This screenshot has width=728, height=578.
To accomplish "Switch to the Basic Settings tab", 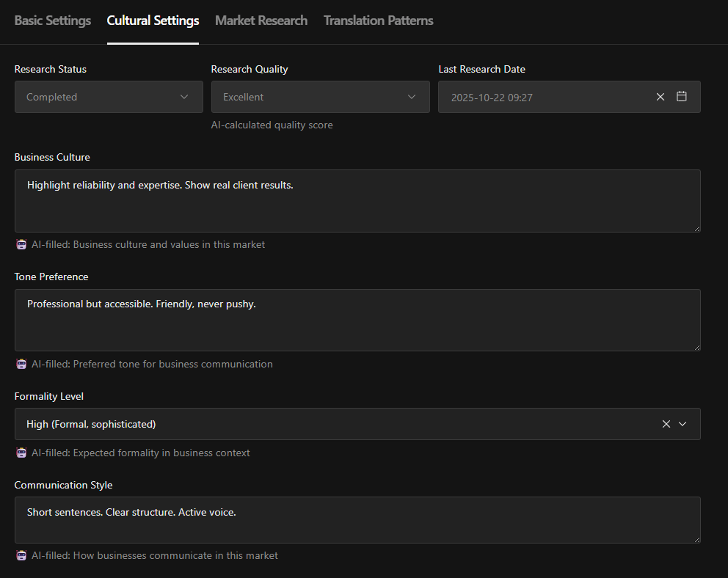I will pyautogui.click(x=53, y=21).
